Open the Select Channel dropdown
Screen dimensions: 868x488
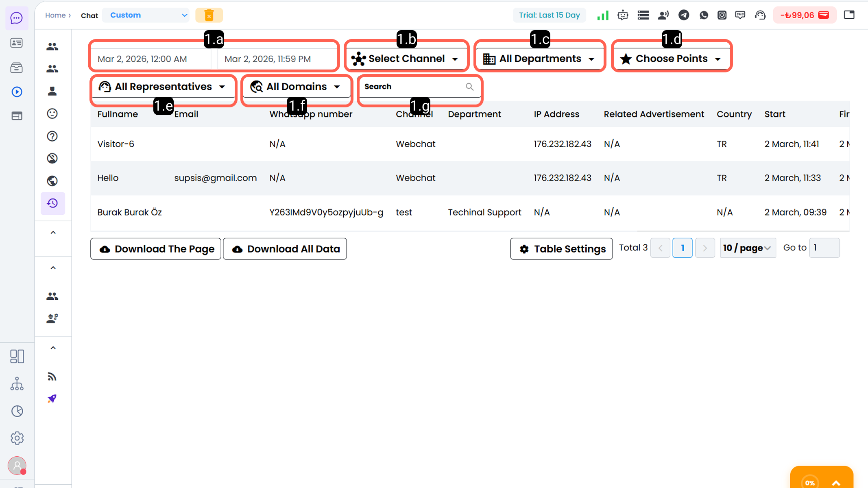[406, 59]
